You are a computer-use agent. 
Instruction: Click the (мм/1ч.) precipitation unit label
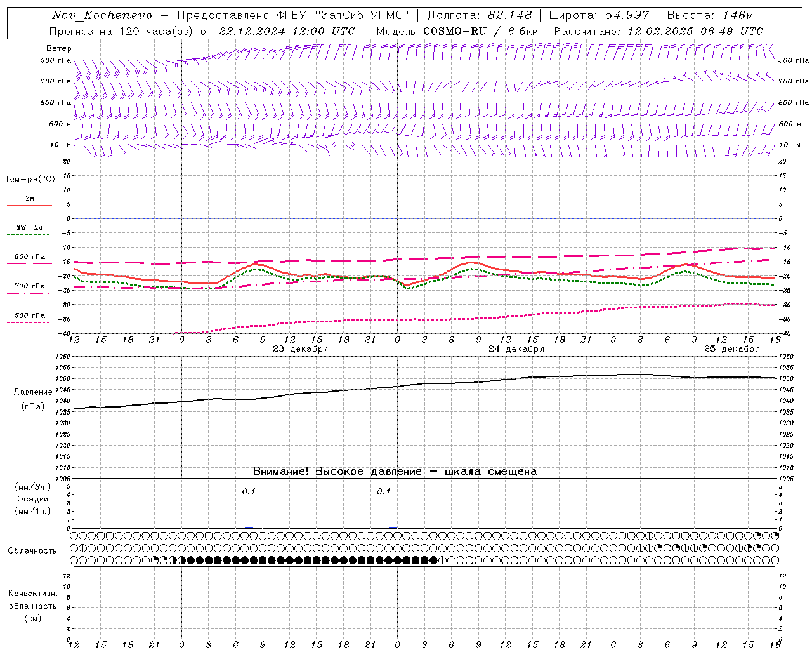33,511
